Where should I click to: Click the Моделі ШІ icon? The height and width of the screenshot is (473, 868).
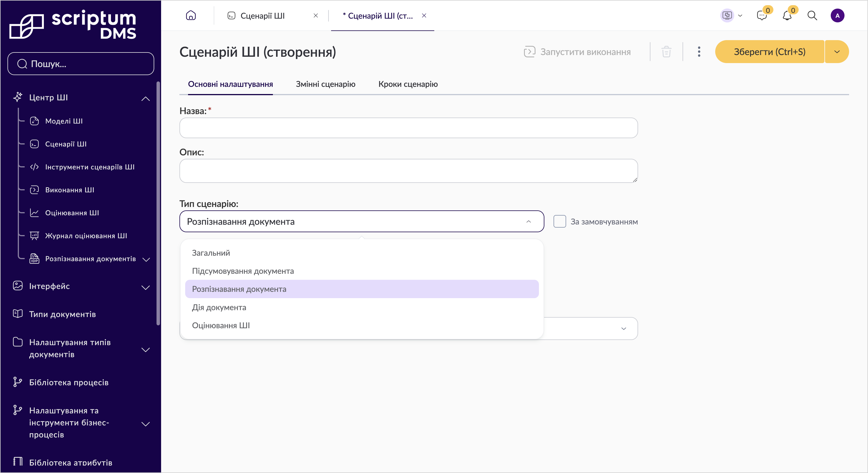pos(34,121)
